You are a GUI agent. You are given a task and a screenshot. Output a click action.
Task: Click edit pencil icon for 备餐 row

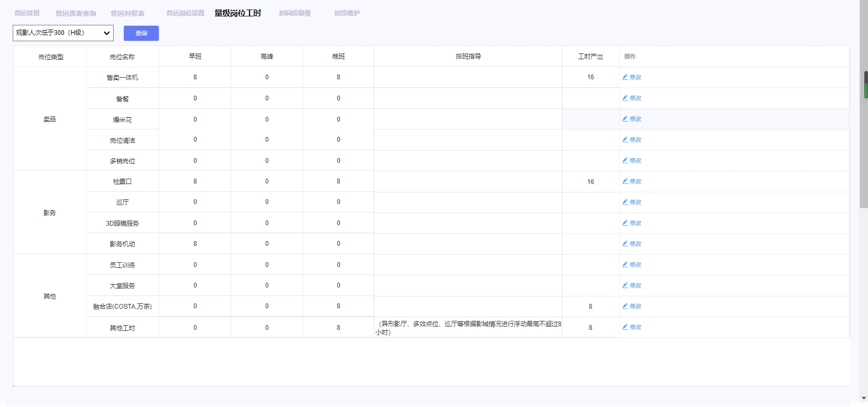point(625,98)
